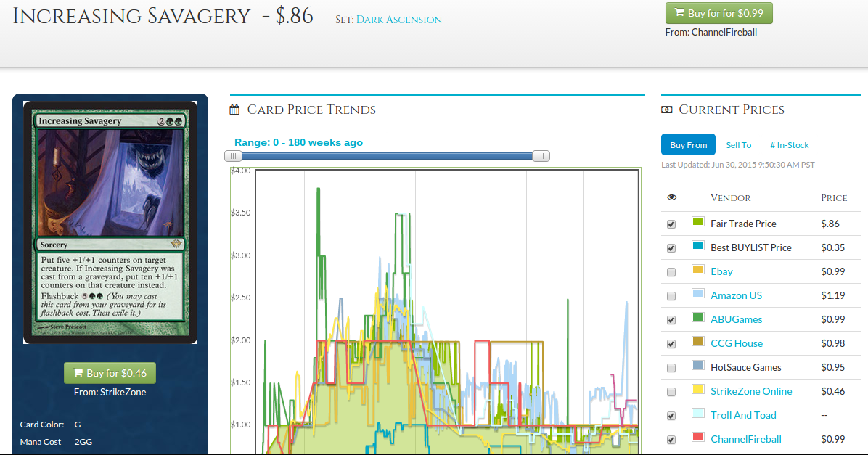Click the Ebay orange color swatch
The width and height of the screenshot is (868, 455).
click(698, 269)
